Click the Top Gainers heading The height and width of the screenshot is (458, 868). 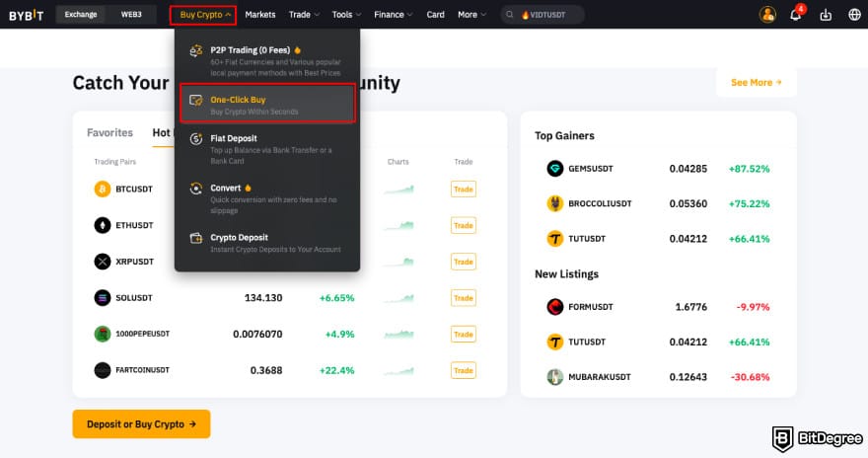pos(564,135)
